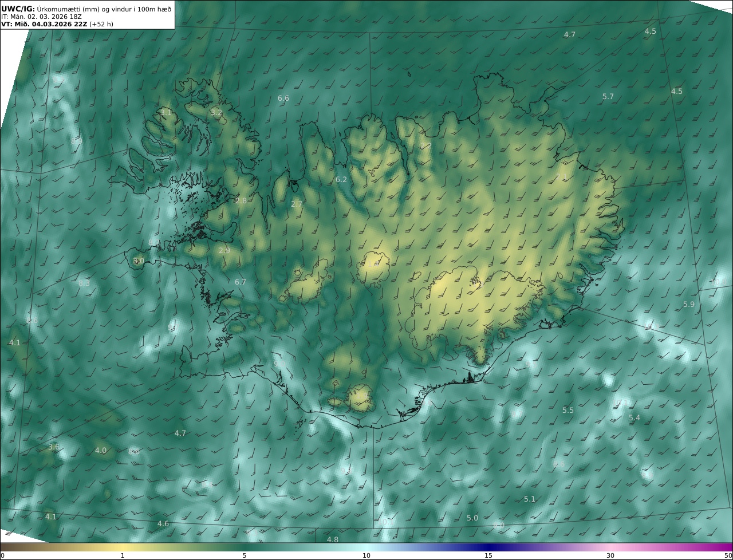Click the map value 5.0
Image resolution: width=733 pixels, height=560 pixels.
(472, 518)
